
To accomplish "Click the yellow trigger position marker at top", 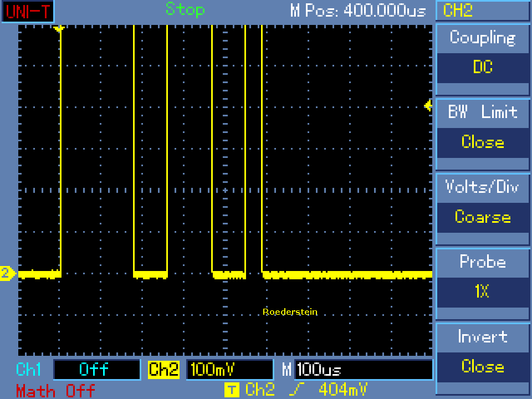I will click(x=59, y=29).
